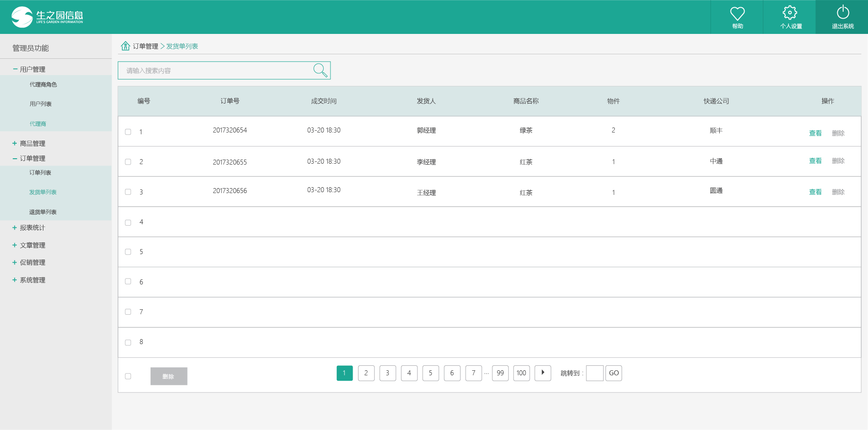Tick checkbox for row 5
The image size is (868, 430).
click(128, 252)
